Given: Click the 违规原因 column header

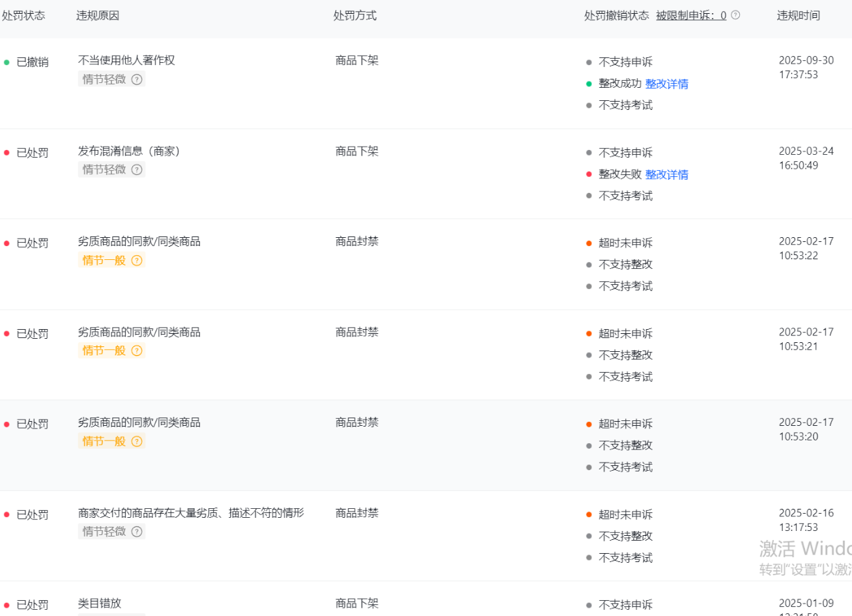Looking at the screenshot, I should coord(98,15).
